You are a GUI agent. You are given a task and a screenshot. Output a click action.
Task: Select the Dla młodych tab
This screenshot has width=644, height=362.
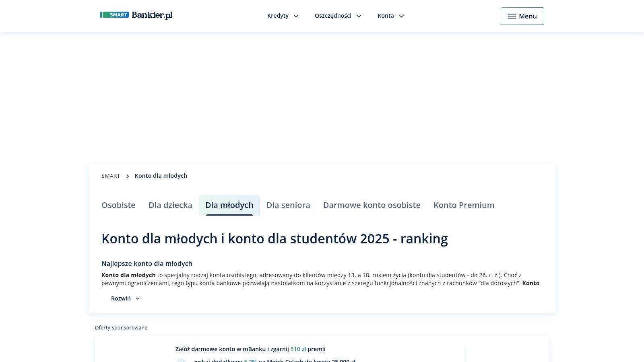[x=229, y=205]
